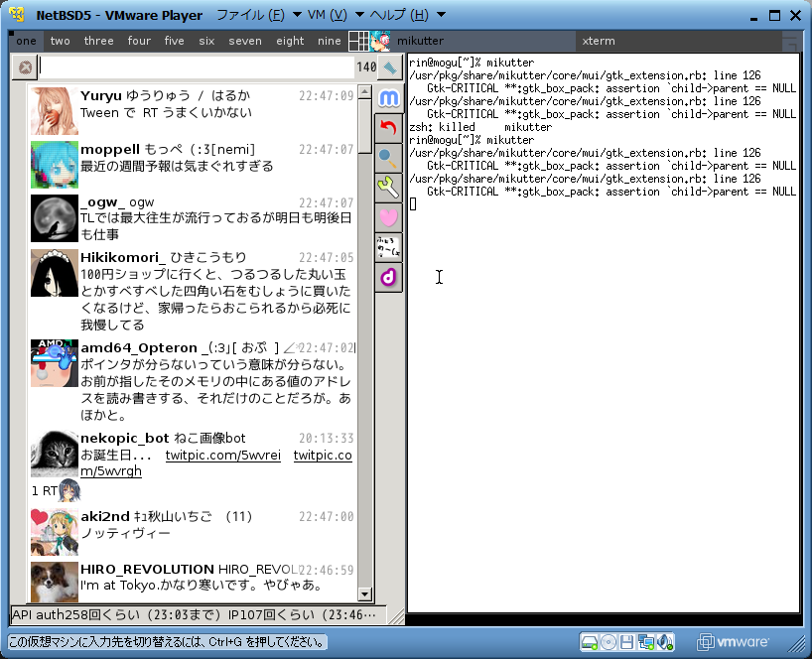Click the timeline scrollbar up arrow

pos(364,92)
